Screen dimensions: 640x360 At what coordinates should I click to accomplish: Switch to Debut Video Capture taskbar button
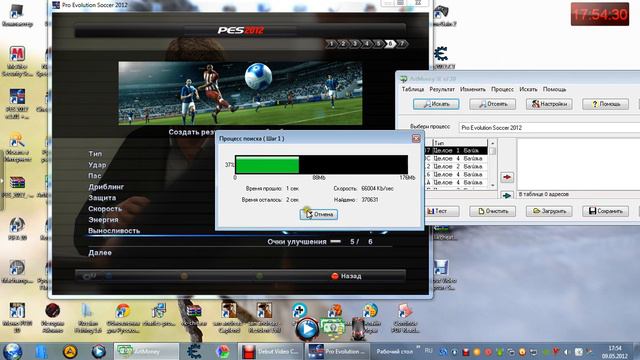[x=271, y=351]
